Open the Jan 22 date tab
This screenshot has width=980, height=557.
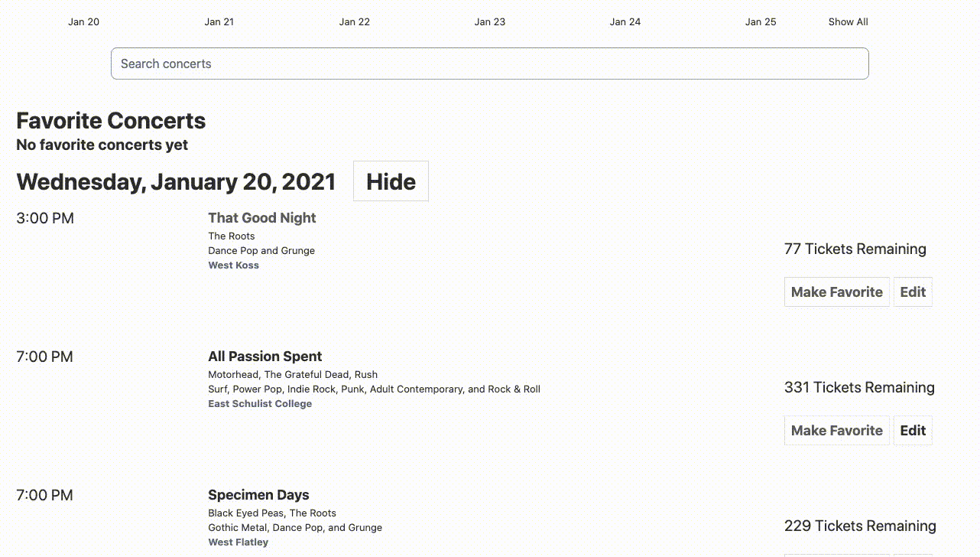(x=354, y=21)
